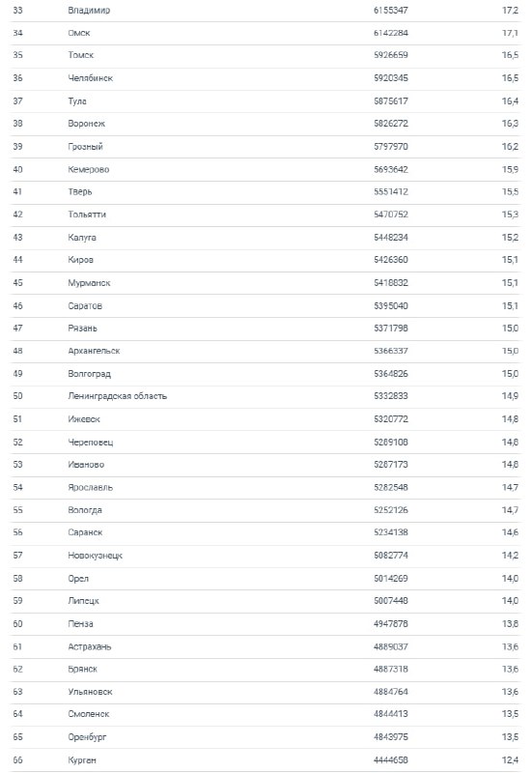Click the Омск city name
This screenshot has width=532, height=773.
coord(79,33)
